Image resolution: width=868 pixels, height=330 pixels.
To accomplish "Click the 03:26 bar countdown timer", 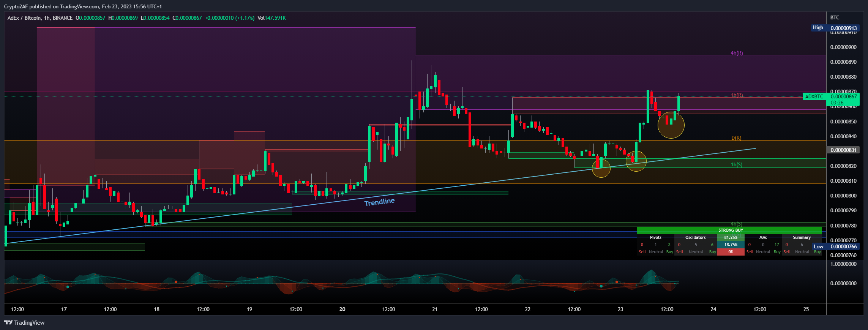I will (837, 103).
